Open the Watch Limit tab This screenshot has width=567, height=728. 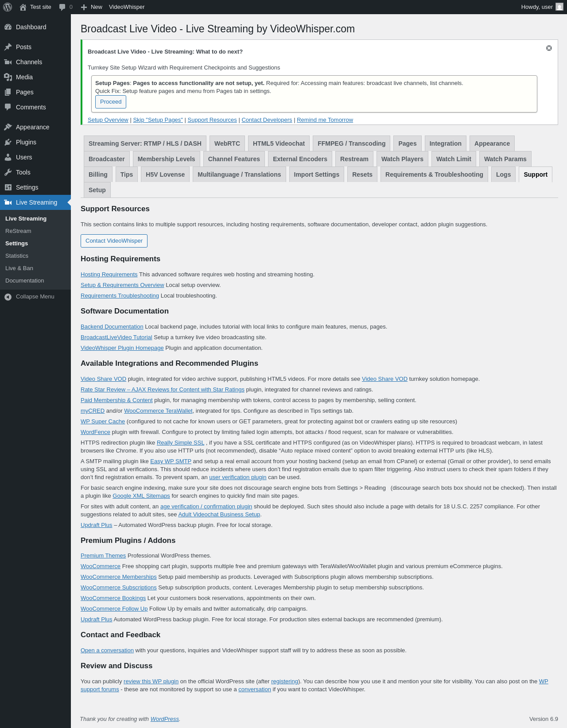tap(454, 159)
